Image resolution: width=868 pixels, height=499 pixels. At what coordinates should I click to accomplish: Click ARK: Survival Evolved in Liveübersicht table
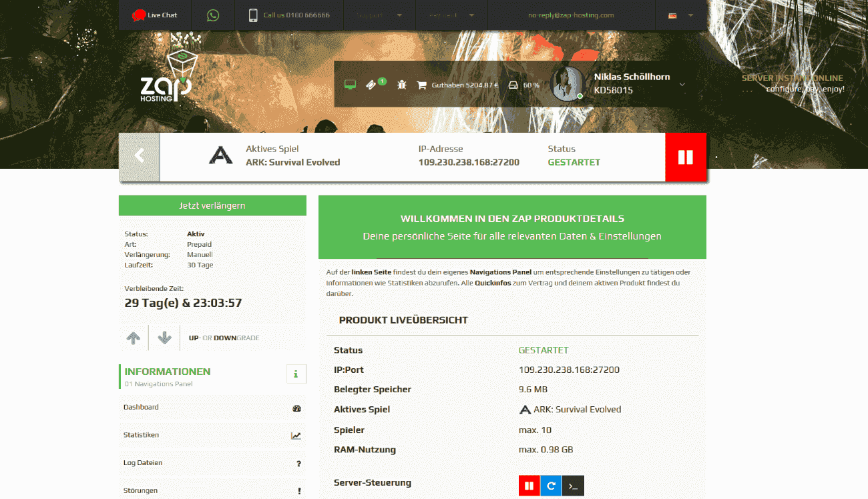570,410
